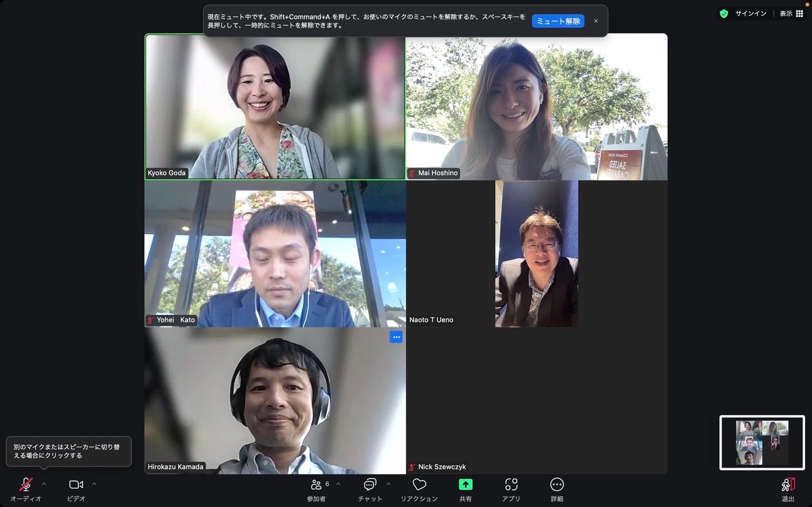
Task: Click the Kyoko Goda name label
Action: [167, 173]
